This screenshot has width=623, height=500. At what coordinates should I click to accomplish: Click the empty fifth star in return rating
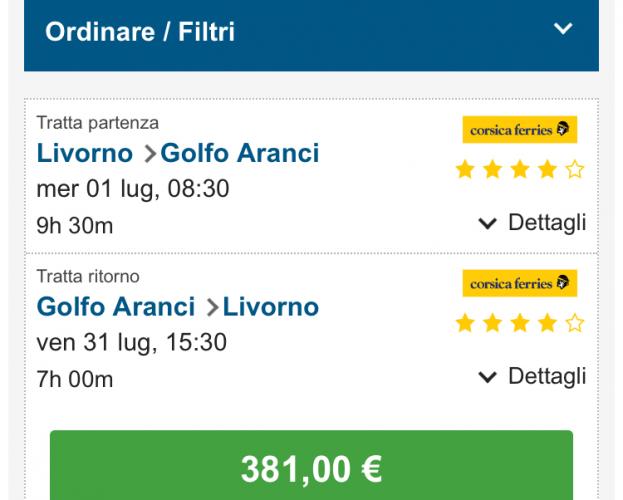pyautogui.click(x=574, y=323)
